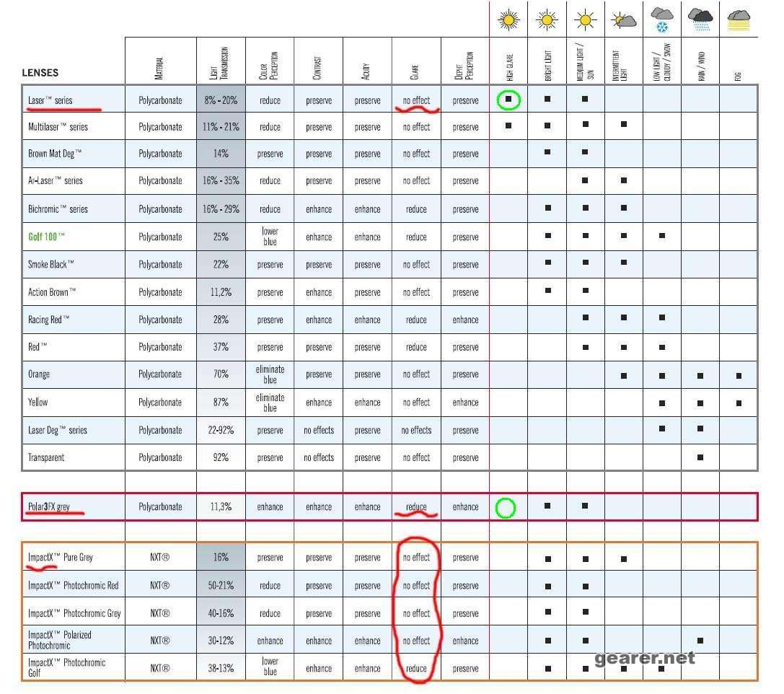Click the Glare column header
784x694 pixels.
coord(415,72)
